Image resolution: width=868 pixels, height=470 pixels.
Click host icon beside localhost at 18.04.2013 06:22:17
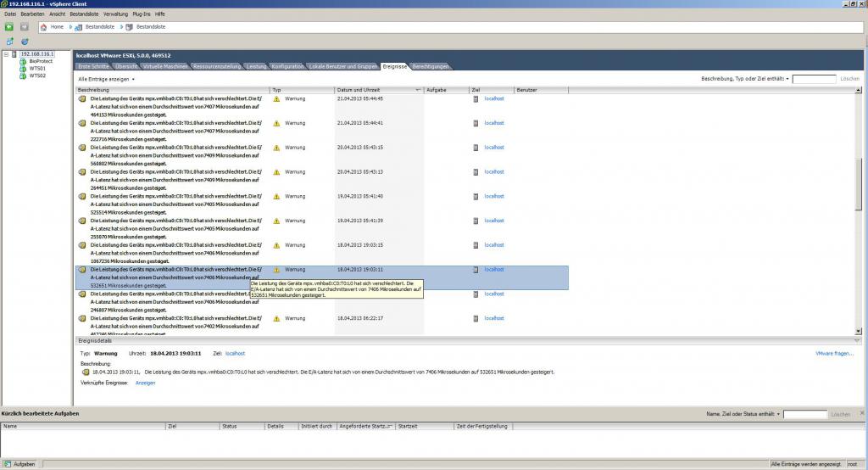pos(476,318)
